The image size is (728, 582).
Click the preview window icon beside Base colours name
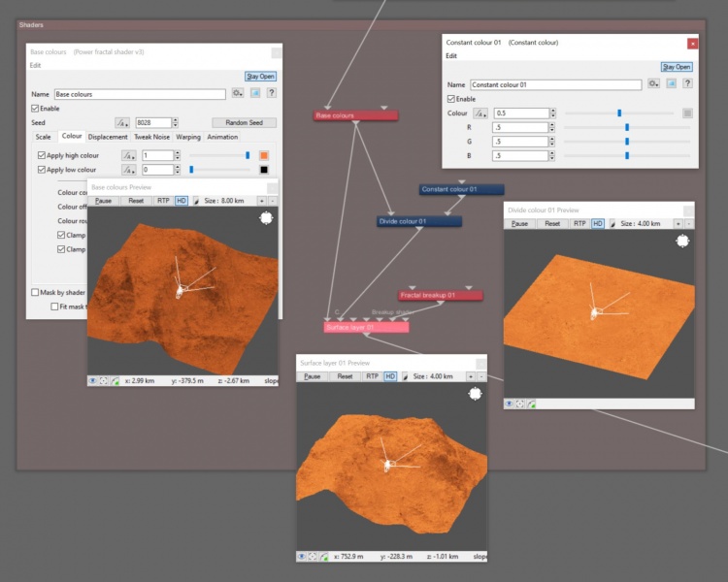(x=255, y=93)
